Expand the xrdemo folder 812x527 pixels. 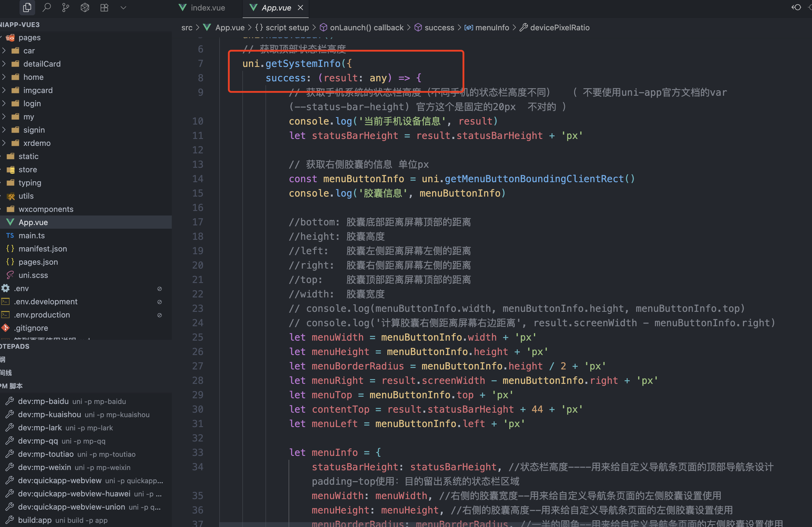pyautogui.click(x=37, y=143)
